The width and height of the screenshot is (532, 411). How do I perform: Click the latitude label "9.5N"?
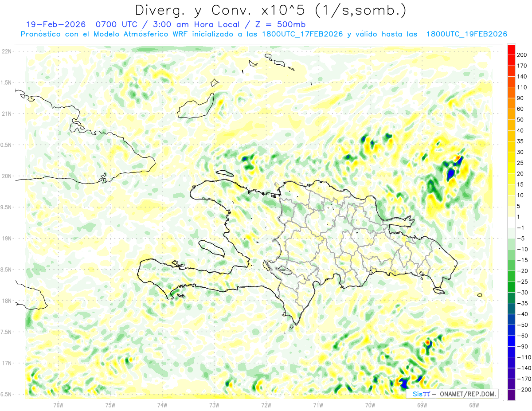click(x=6, y=207)
